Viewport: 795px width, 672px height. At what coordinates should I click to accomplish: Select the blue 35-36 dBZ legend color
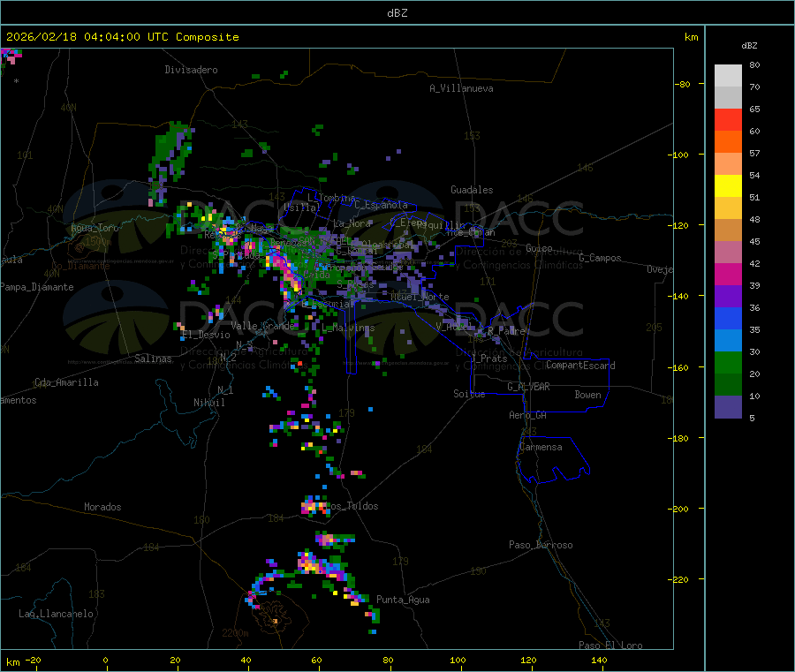(728, 318)
